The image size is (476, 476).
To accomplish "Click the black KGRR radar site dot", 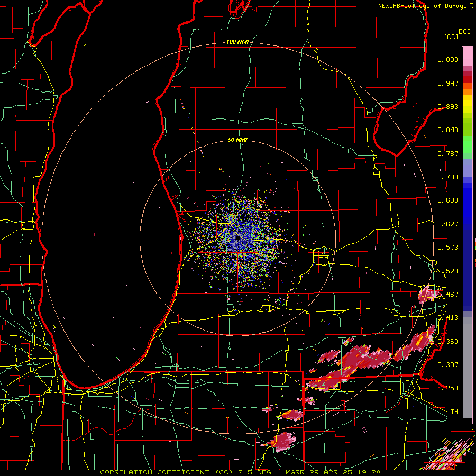I will tap(238, 239).
